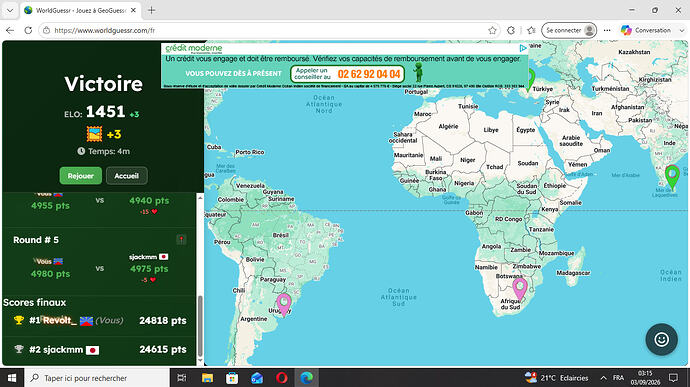Click the Rejouer button

coord(81,176)
